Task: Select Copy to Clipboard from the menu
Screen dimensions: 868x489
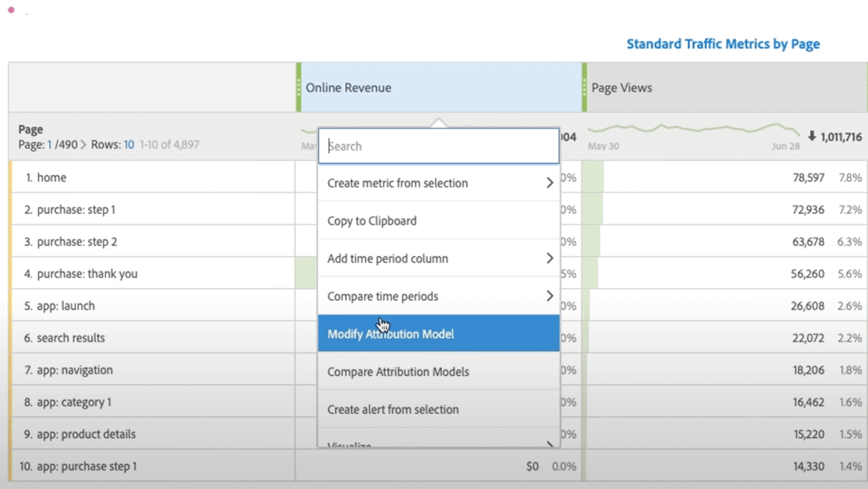Action: tap(372, 220)
